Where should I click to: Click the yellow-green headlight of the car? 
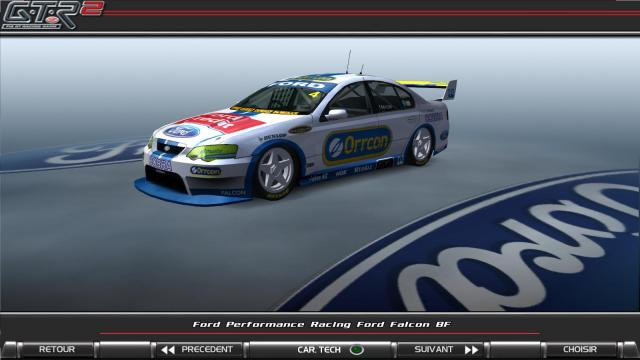tap(212, 152)
